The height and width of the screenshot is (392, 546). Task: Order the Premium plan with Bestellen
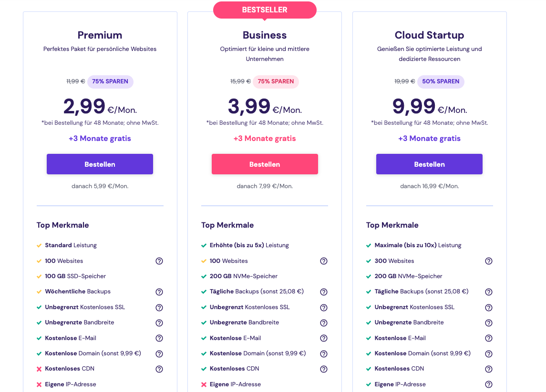click(x=100, y=164)
